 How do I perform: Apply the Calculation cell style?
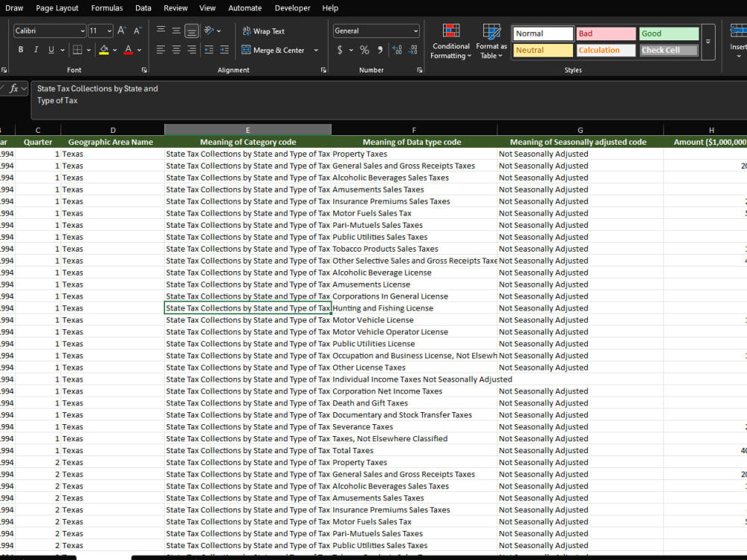(x=606, y=50)
